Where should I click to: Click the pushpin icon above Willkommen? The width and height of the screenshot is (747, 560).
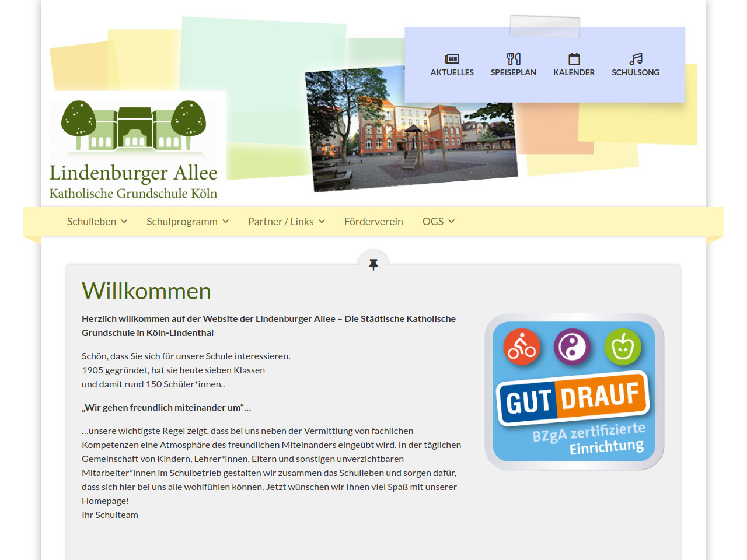(x=373, y=264)
